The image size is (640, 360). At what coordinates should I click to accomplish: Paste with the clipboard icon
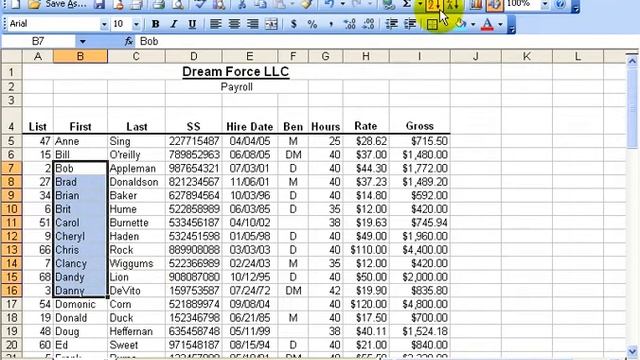[x=280, y=4]
